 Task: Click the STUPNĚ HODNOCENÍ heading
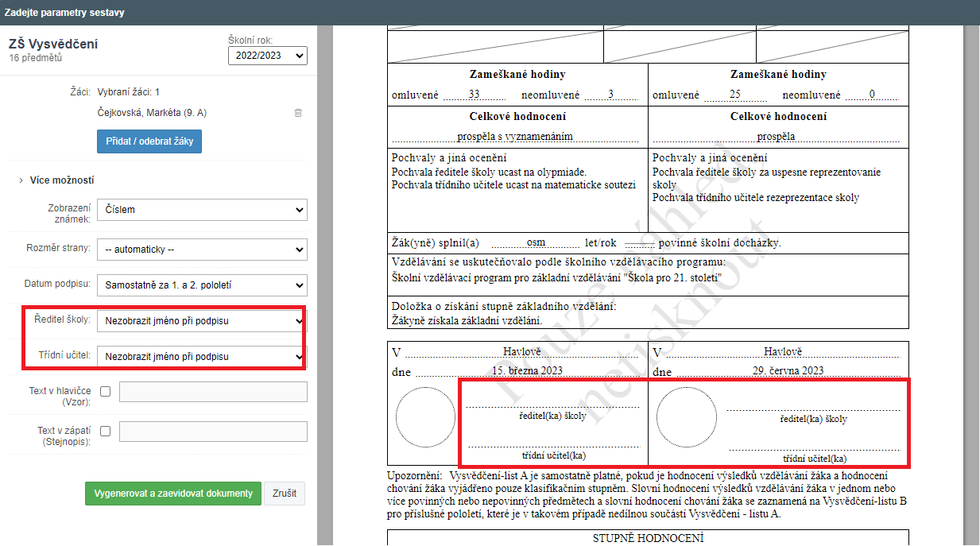tap(648, 538)
